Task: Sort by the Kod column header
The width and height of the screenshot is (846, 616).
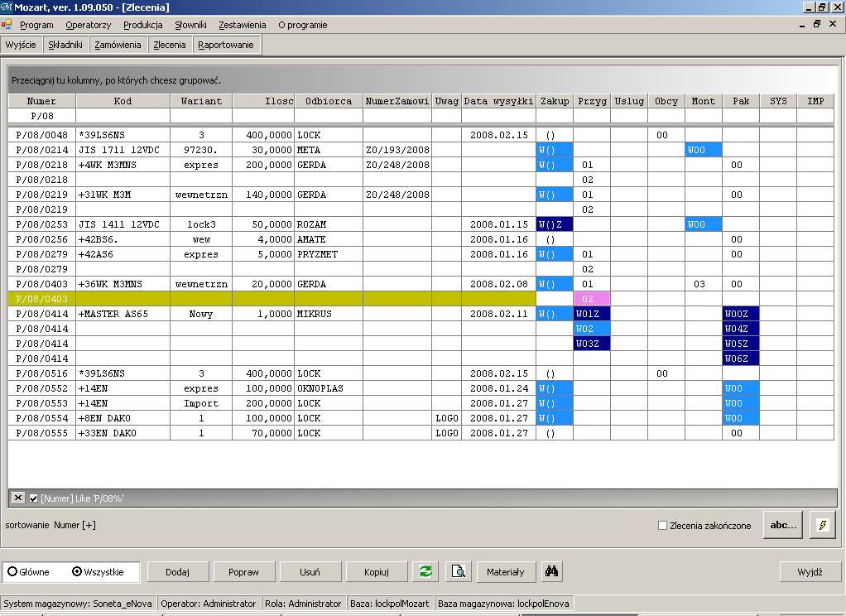Action: click(123, 101)
